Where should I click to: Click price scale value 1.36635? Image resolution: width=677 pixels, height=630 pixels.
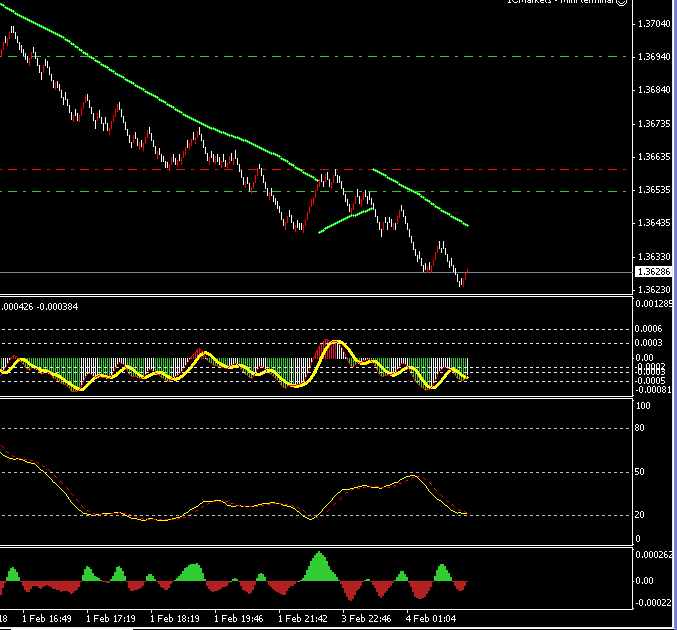pyautogui.click(x=654, y=157)
